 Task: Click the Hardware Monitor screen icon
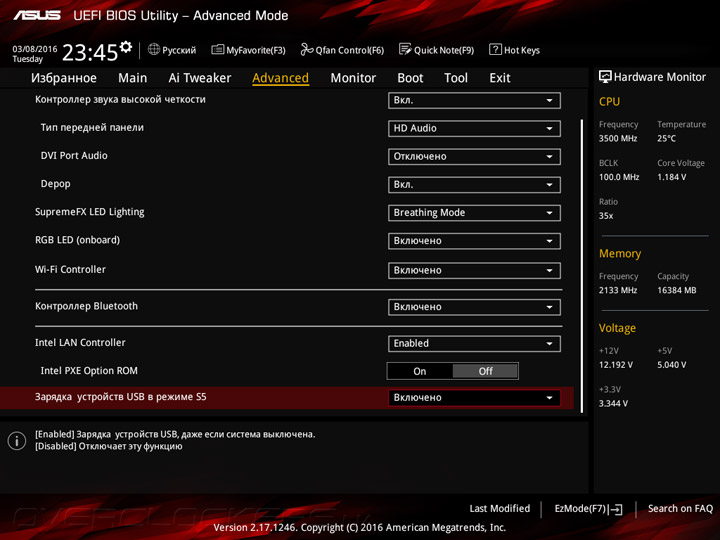coord(605,76)
